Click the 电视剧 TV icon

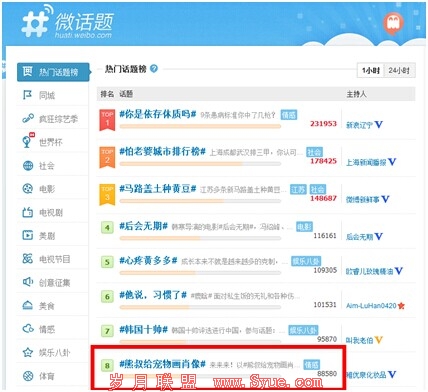click(28, 212)
